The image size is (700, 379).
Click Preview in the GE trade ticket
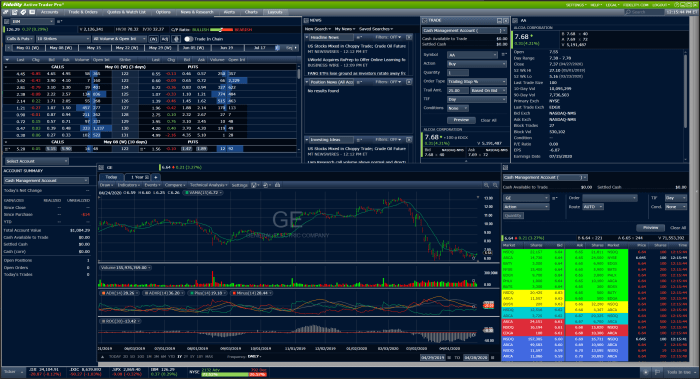(x=650, y=228)
